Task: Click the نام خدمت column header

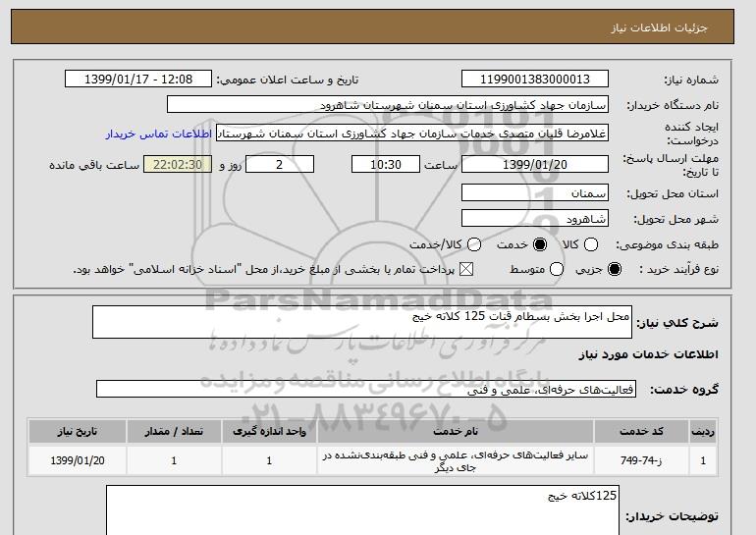Action: pyautogui.click(x=456, y=431)
